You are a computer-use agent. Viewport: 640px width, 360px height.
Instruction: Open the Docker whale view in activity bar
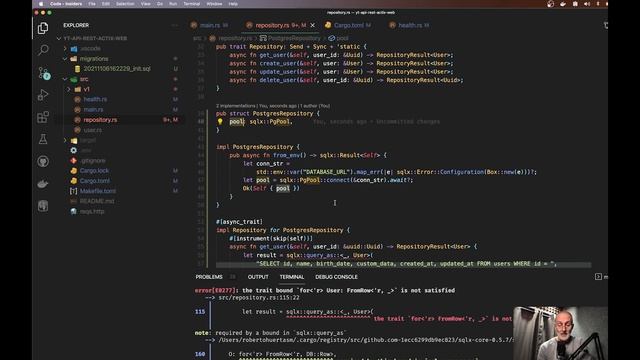[x=43, y=184]
